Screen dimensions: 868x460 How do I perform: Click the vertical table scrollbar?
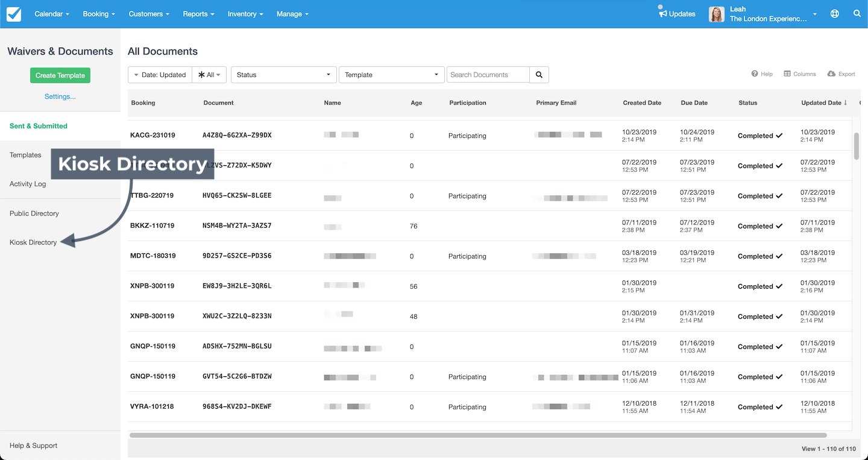pos(857,146)
